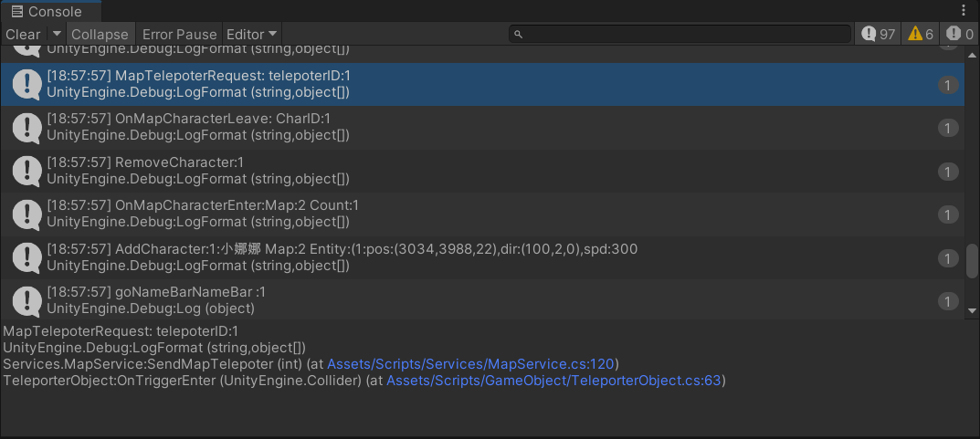Click the log icon next to OnMapCharacterLeave entry

(x=26, y=128)
